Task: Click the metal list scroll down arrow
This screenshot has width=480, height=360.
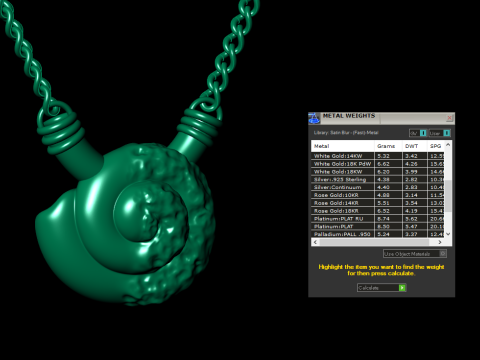Action: point(448,234)
